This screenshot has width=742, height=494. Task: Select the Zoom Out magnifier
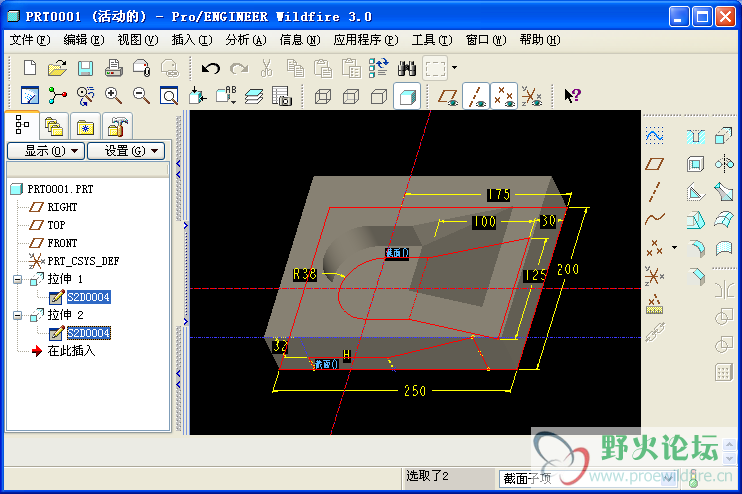pyautogui.click(x=141, y=96)
